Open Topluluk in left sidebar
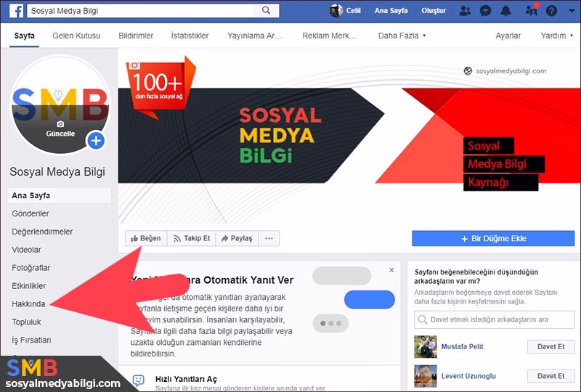This screenshot has height=392, width=581. [26, 322]
